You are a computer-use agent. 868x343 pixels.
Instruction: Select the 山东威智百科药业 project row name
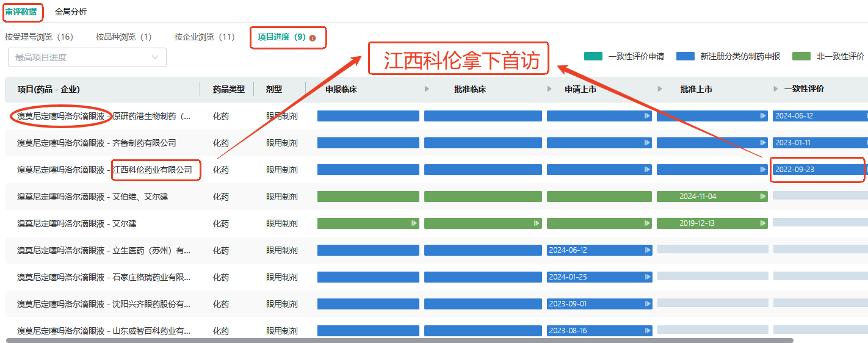click(x=104, y=331)
